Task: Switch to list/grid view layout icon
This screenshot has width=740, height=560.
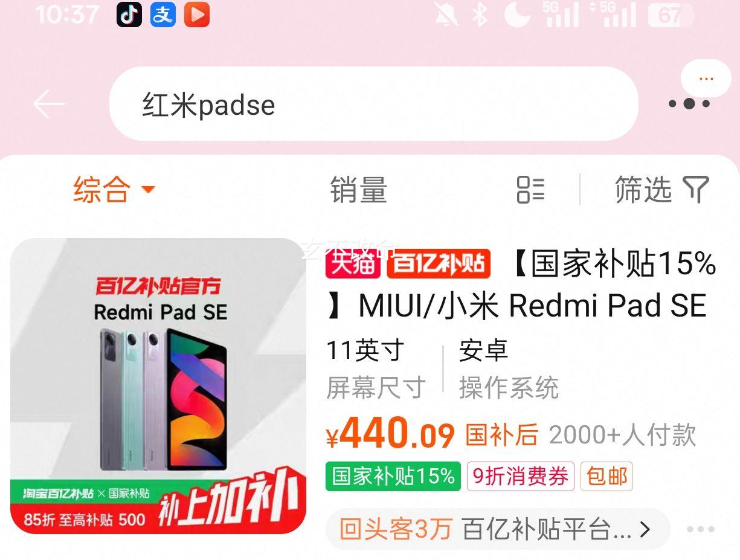Action: click(531, 189)
